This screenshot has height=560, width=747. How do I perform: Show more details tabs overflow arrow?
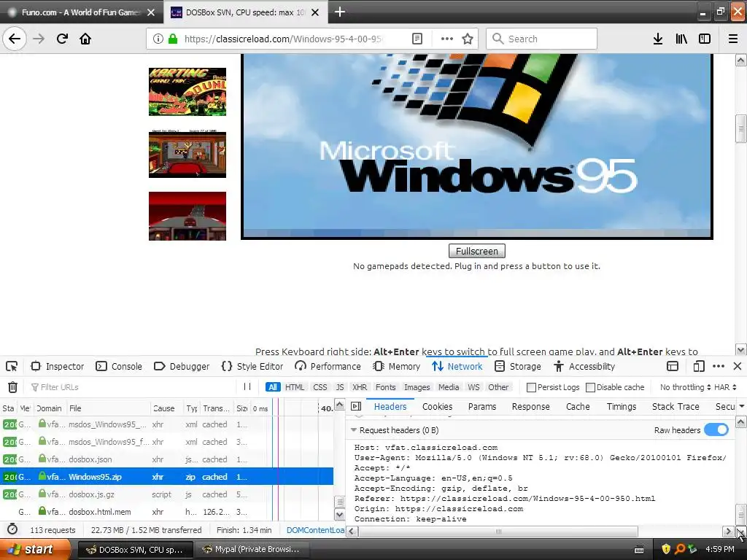pyautogui.click(x=741, y=406)
